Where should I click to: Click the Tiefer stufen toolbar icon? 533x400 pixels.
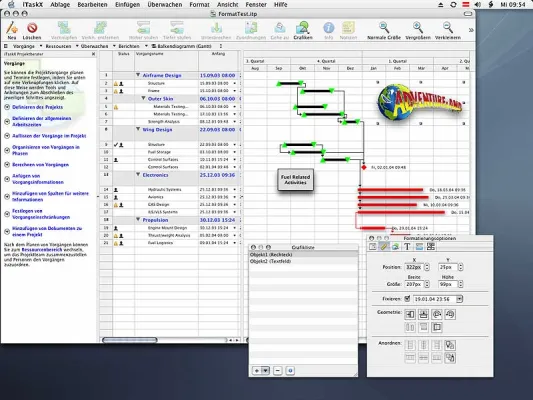point(177,28)
